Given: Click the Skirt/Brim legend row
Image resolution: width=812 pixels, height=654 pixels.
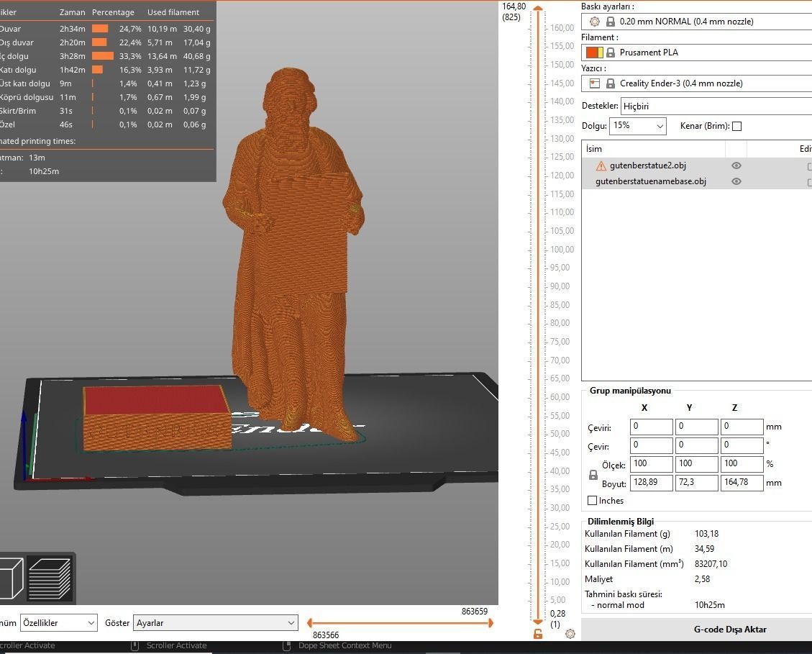Looking at the screenshot, I should (x=106, y=111).
